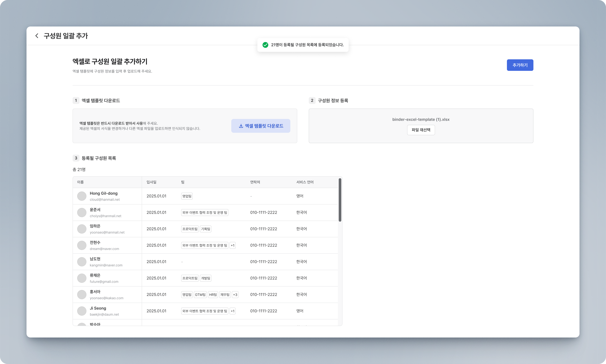Click the 개발팀 tag in 류채은's row

click(x=205, y=278)
